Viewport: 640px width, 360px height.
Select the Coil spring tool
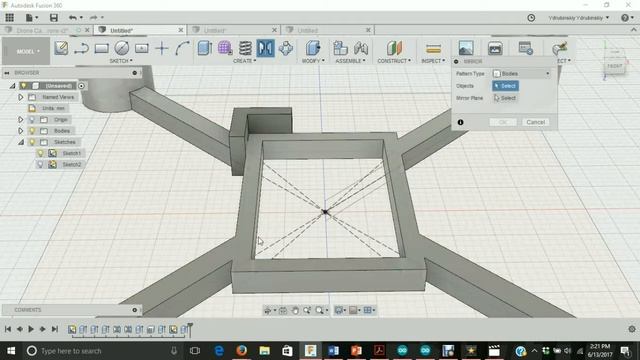[245, 48]
